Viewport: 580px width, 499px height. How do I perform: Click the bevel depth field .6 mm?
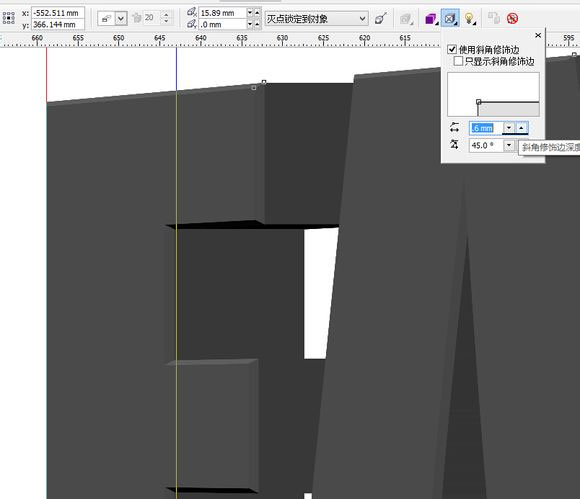coord(486,128)
